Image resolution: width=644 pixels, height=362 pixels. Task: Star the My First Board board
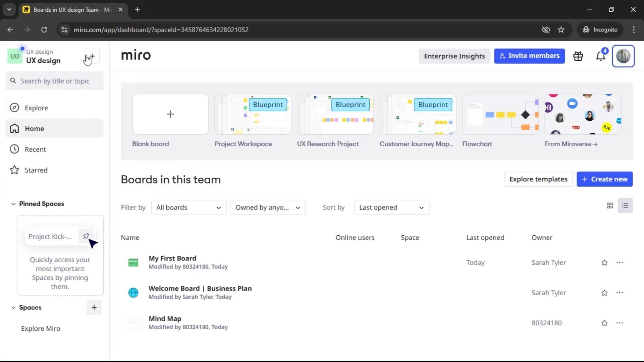pos(604,263)
